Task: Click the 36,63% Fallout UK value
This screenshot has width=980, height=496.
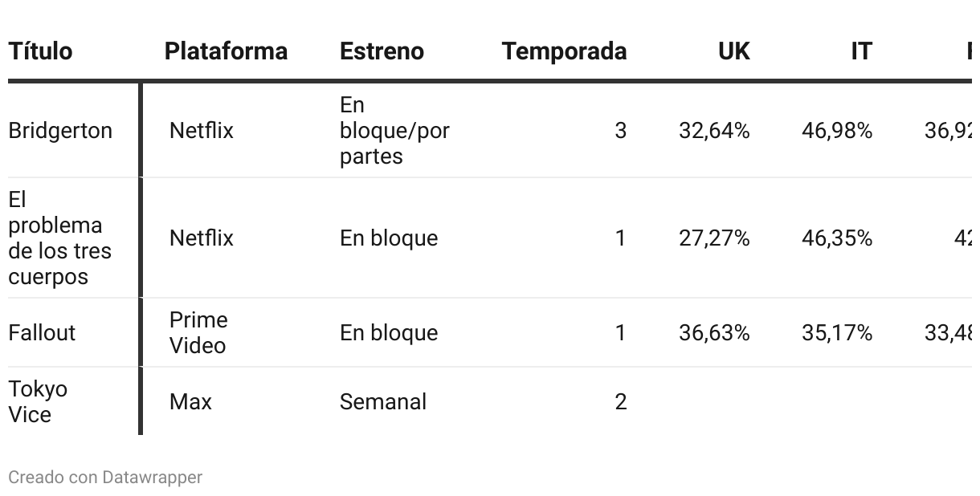Action: (714, 333)
